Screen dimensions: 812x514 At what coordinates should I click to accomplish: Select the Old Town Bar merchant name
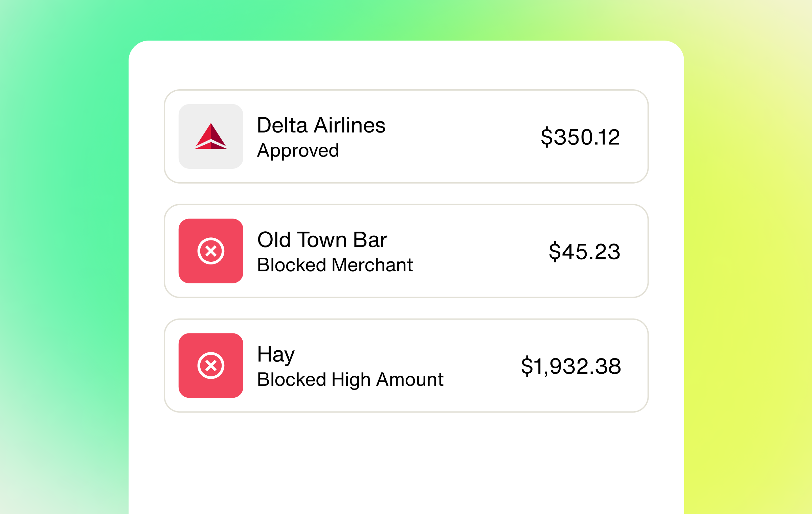[x=322, y=240]
